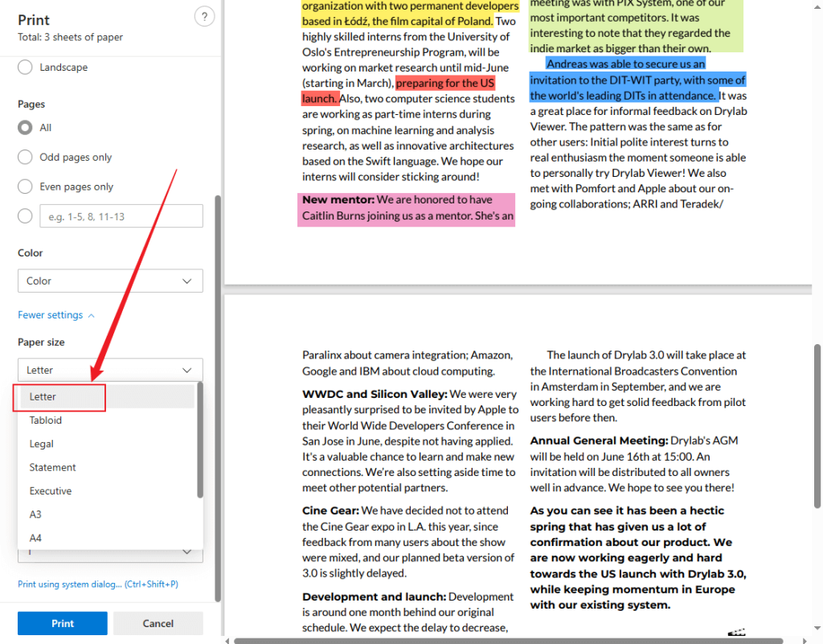Open Print using system dialog link
This screenshot has width=823, height=644.
pyautogui.click(x=98, y=585)
